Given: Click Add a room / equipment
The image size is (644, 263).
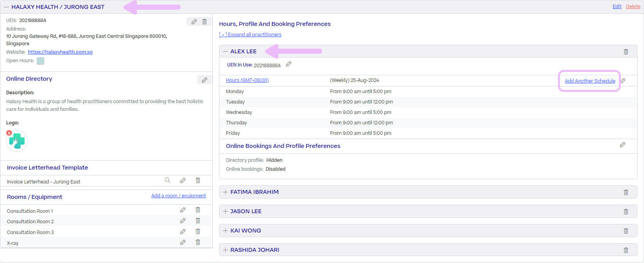Looking at the screenshot, I should tap(179, 196).
